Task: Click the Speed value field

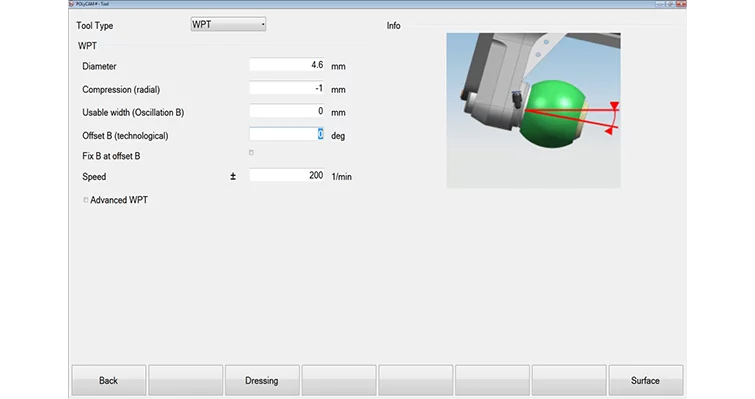Action: click(x=287, y=175)
